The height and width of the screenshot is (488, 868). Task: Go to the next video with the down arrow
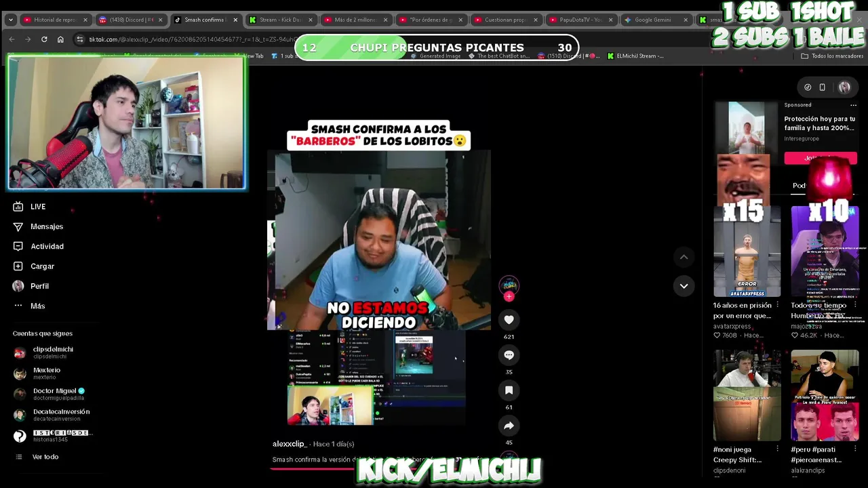[x=684, y=286]
